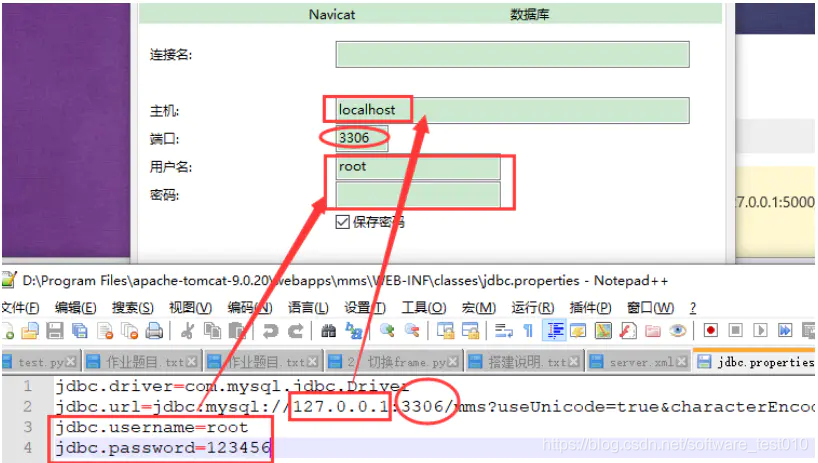Select the Navicat tab in connection dialog
This screenshot has height=463, width=818.
332,15
